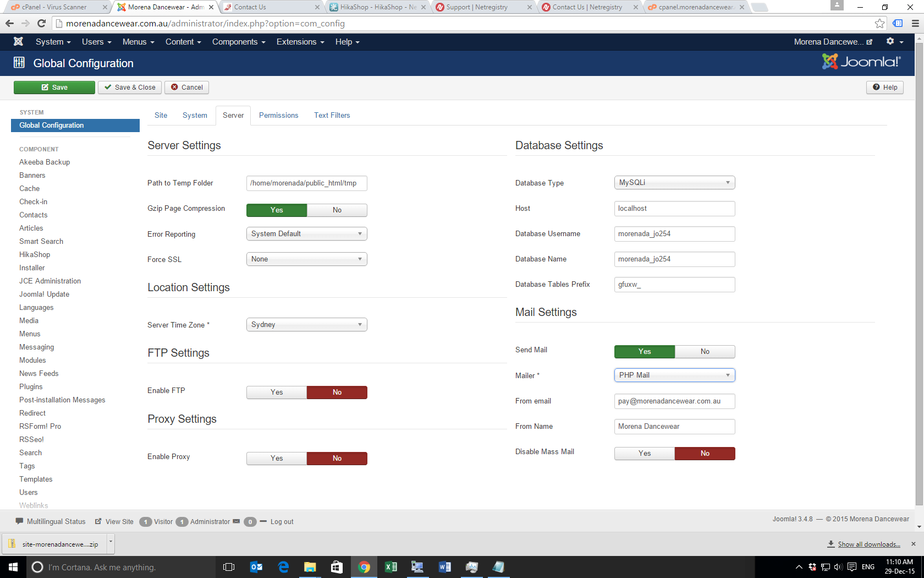Screen dimensions: 924x578
Task: Switch to the Site configuration tab
Action: (161, 116)
